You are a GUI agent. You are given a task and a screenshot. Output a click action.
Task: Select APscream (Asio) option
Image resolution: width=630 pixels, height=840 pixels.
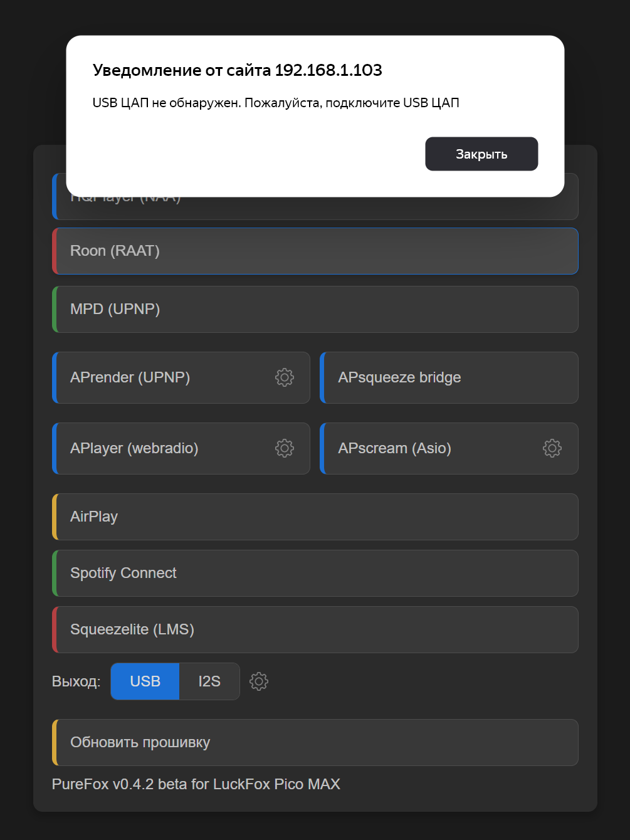[426, 448]
